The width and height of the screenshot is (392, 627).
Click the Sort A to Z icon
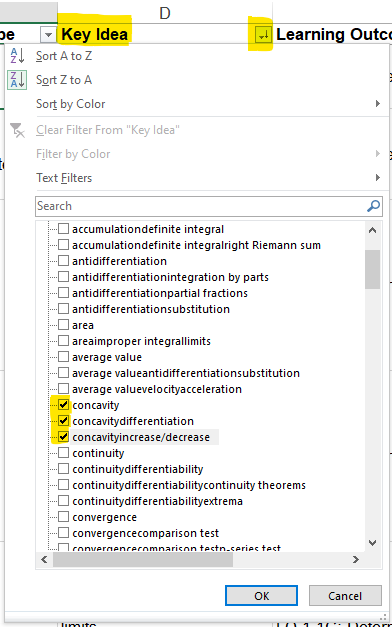click(x=17, y=56)
